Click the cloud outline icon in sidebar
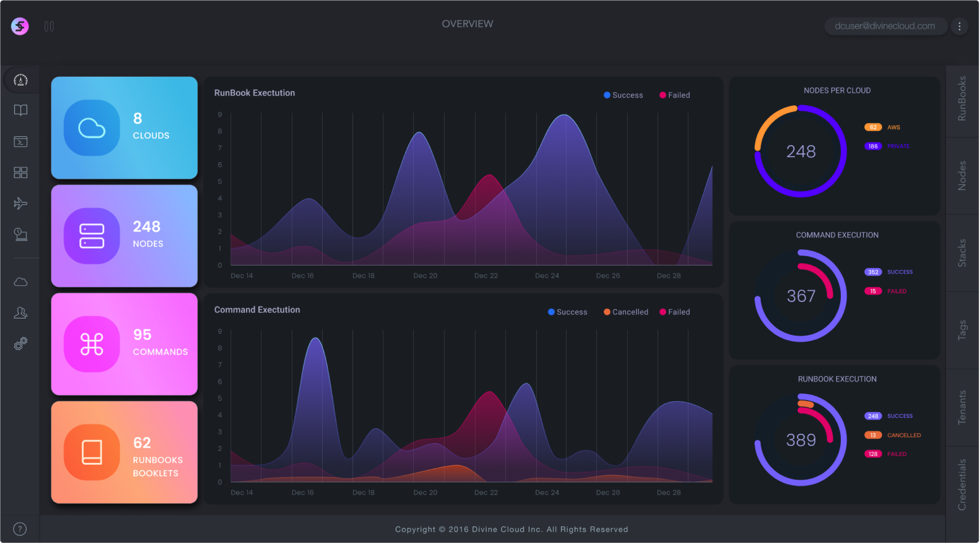The width and height of the screenshot is (980, 543). pyautogui.click(x=20, y=282)
